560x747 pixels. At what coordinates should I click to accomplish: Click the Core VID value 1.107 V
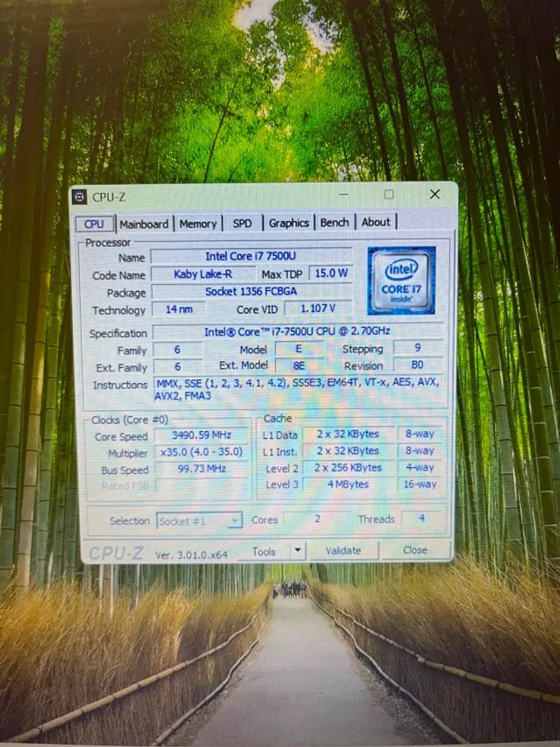318,308
